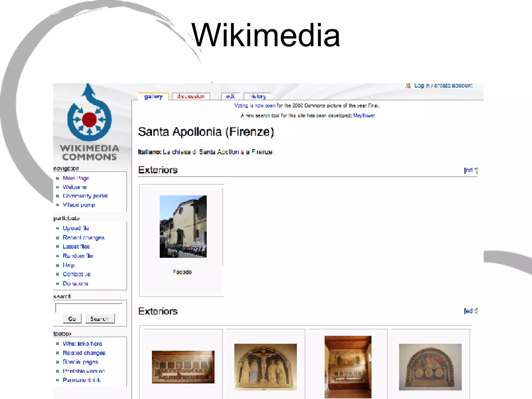
Task: Open the Crucifixion lunette thumbnail
Action: click(x=265, y=367)
